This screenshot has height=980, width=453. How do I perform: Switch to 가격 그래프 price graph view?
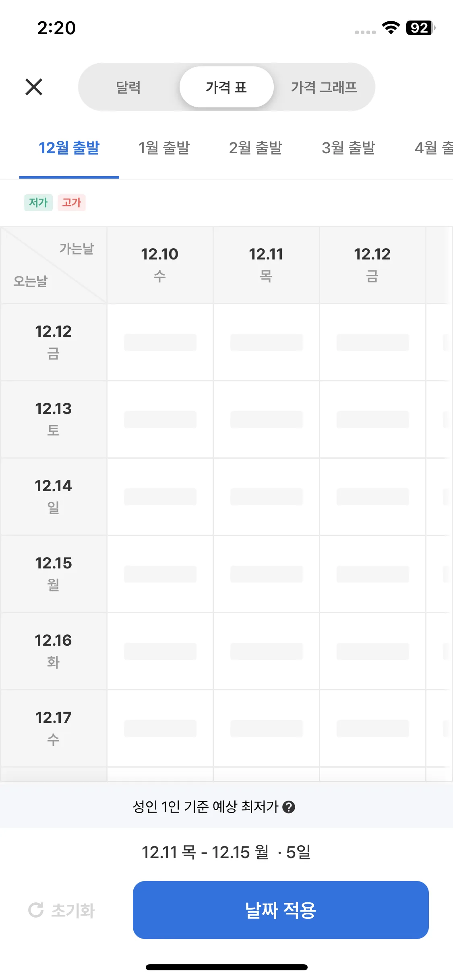pos(324,87)
